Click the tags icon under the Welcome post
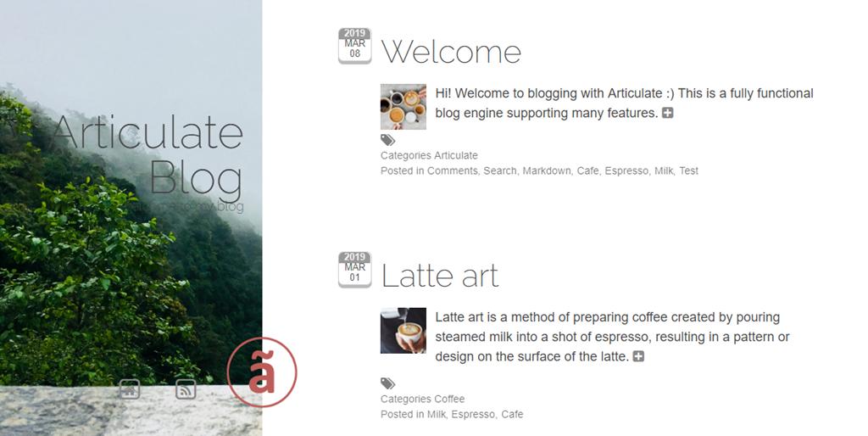 (387, 140)
